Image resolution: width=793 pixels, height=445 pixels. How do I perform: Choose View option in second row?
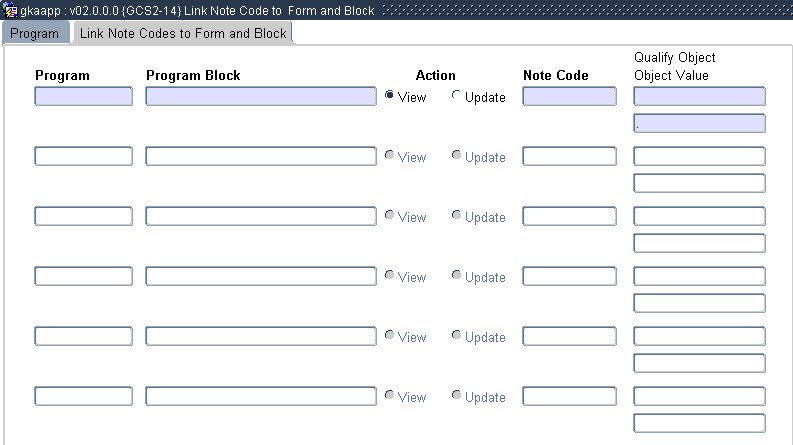click(x=390, y=156)
